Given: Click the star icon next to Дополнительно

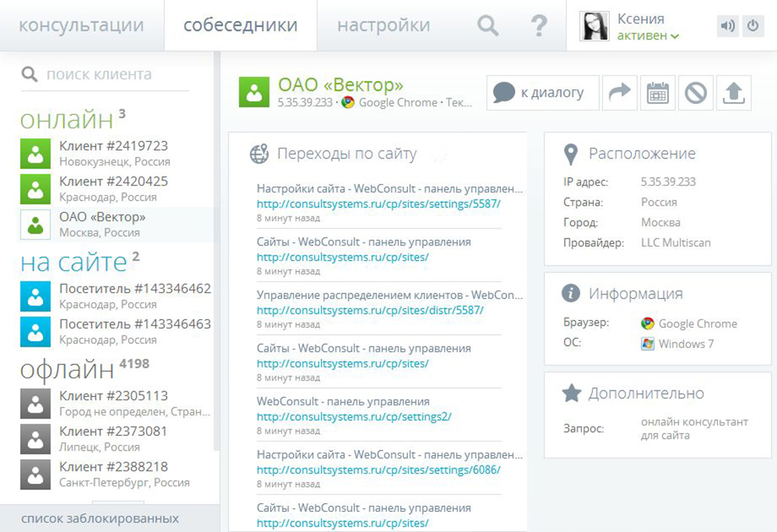Looking at the screenshot, I should pyautogui.click(x=572, y=393).
